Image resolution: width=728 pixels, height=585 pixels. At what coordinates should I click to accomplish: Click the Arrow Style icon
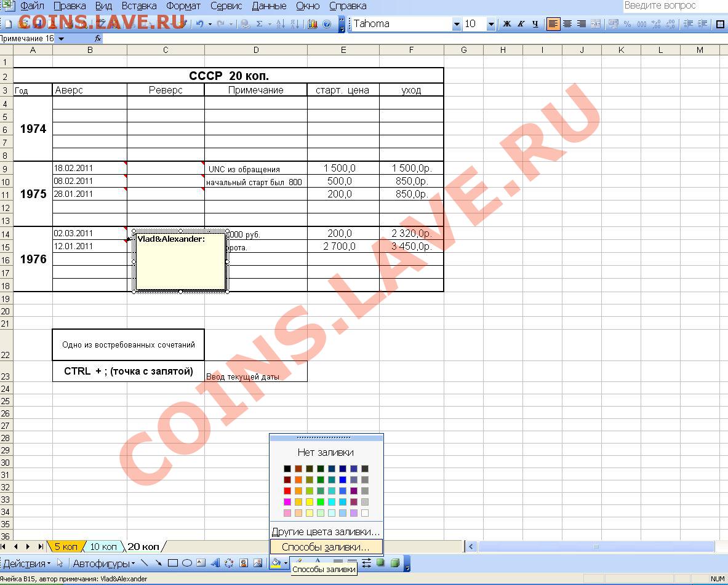click(366, 563)
